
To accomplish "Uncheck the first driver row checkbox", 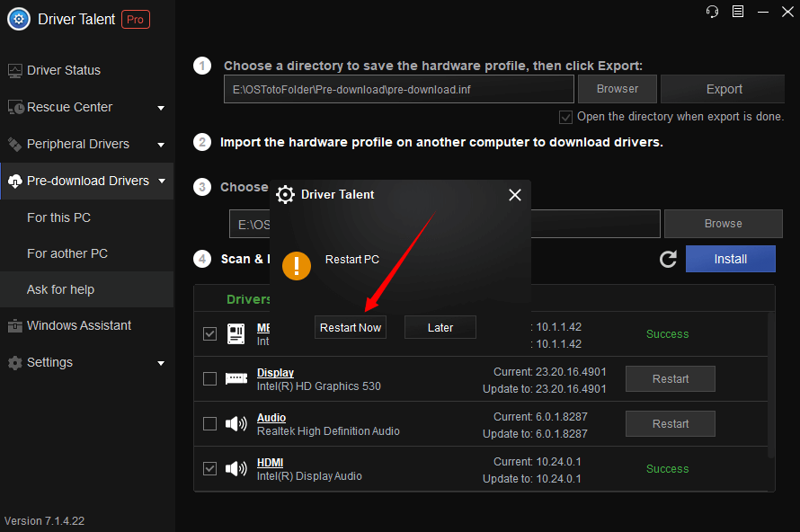I will [x=209, y=334].
